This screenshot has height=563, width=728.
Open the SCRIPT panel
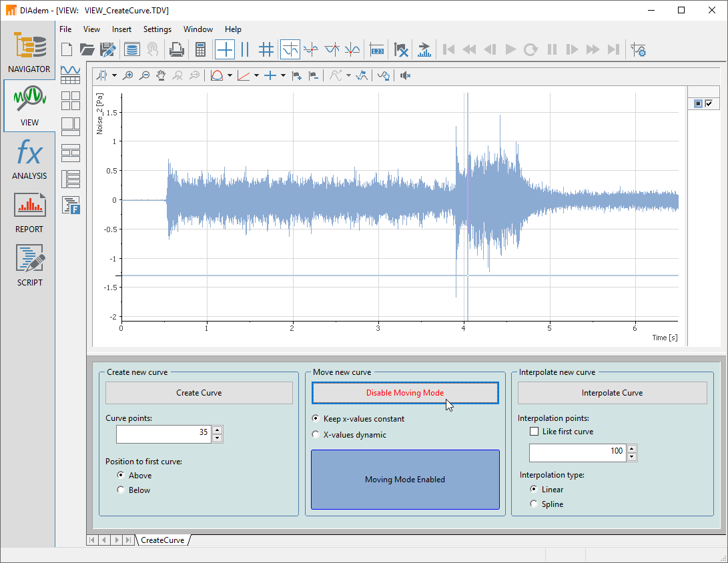pyautogui.click(x=29, y=265)
